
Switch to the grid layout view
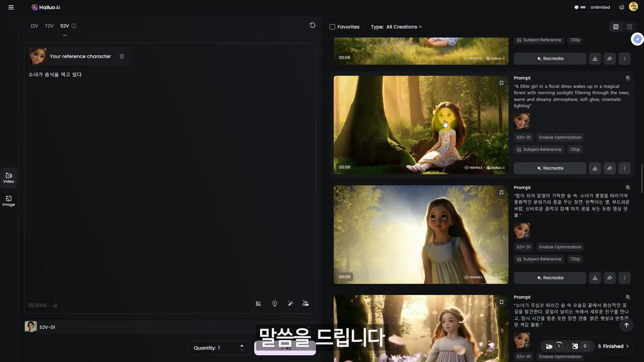coord(629,27)
